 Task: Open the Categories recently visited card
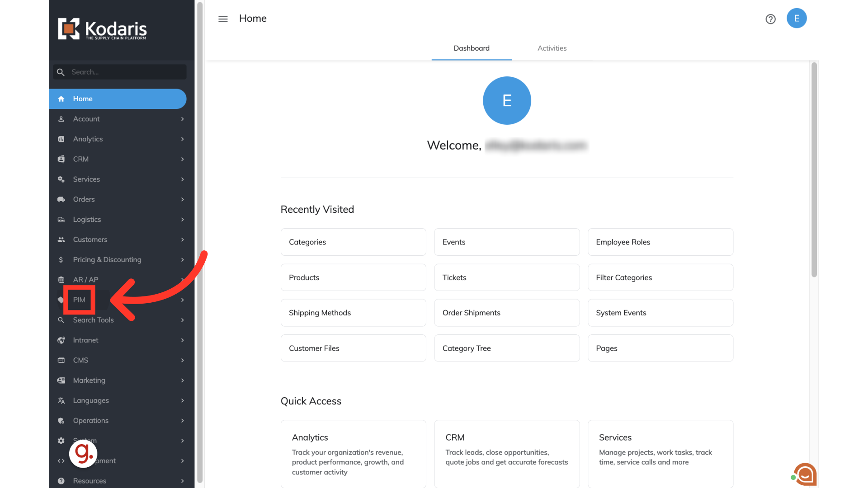(353, 242)
